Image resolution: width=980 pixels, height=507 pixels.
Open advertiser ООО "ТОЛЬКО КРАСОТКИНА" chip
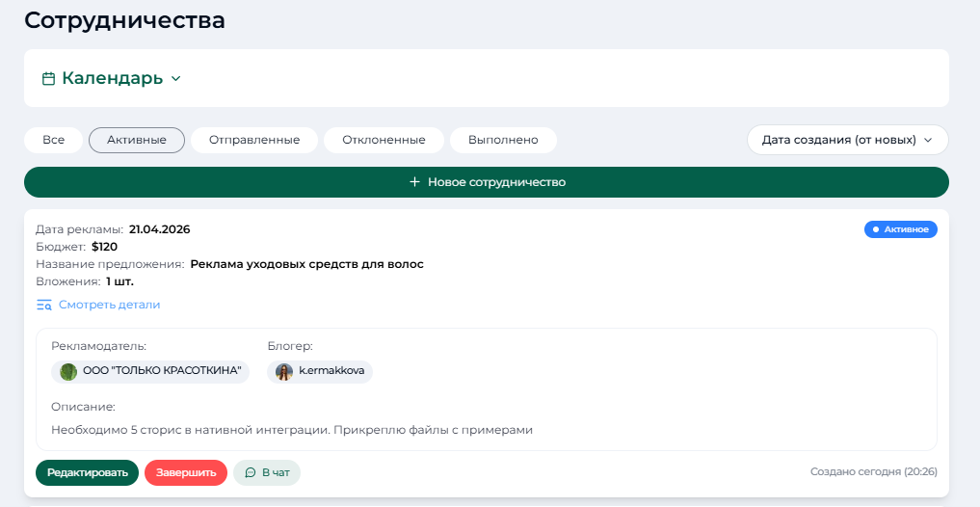[150, 371]
